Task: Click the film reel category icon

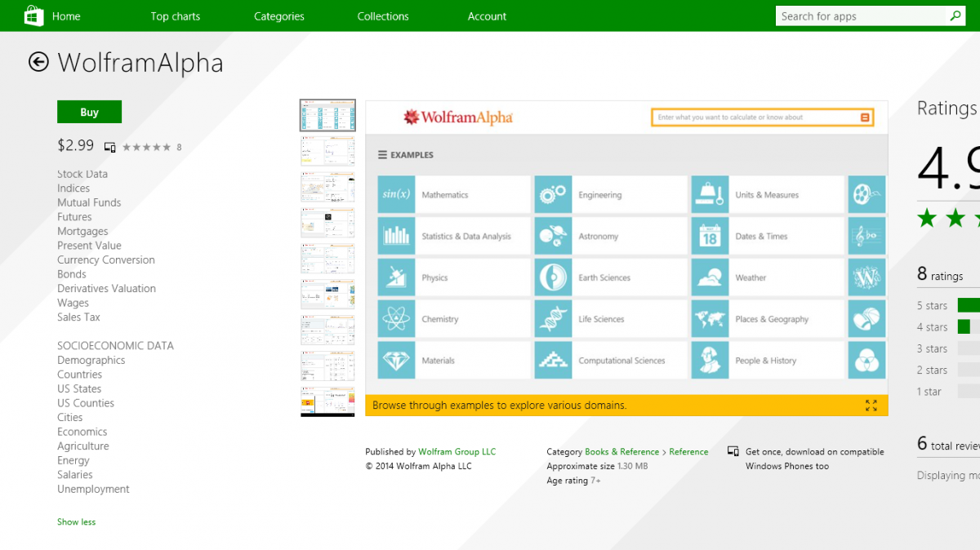Action: [866, 194]
